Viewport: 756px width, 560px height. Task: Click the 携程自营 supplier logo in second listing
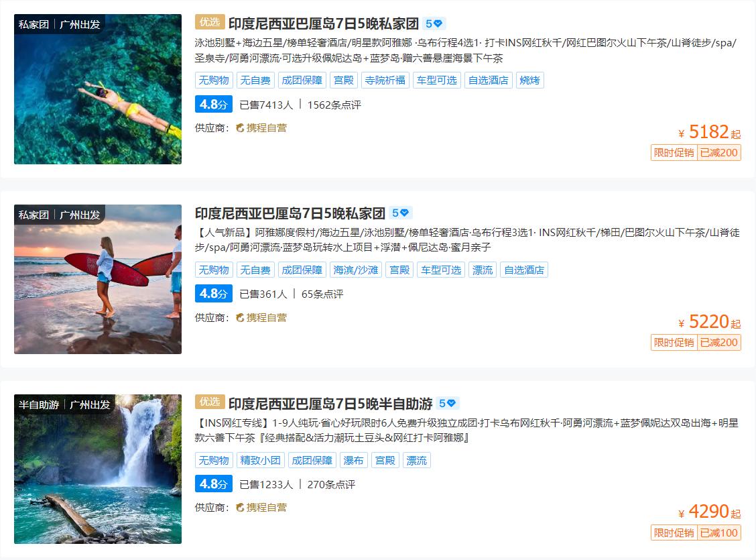[261, 317]
